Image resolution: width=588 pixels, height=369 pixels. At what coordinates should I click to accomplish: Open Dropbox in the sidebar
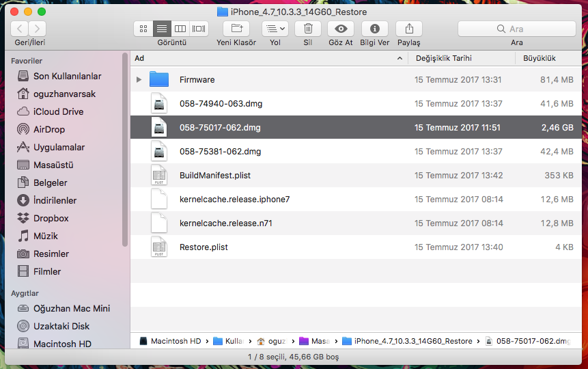(x=51, y=218)
